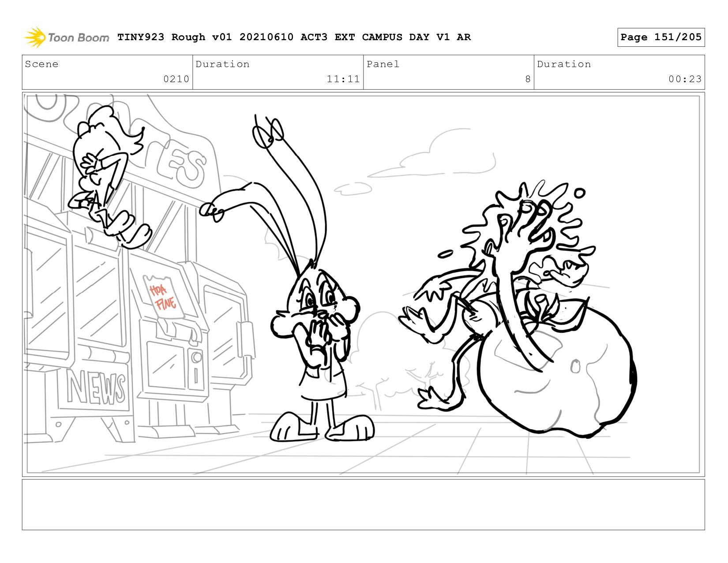Click the Toon Boom logo
The height and width of the screenshot is (563, 728).
click(66, 37)
